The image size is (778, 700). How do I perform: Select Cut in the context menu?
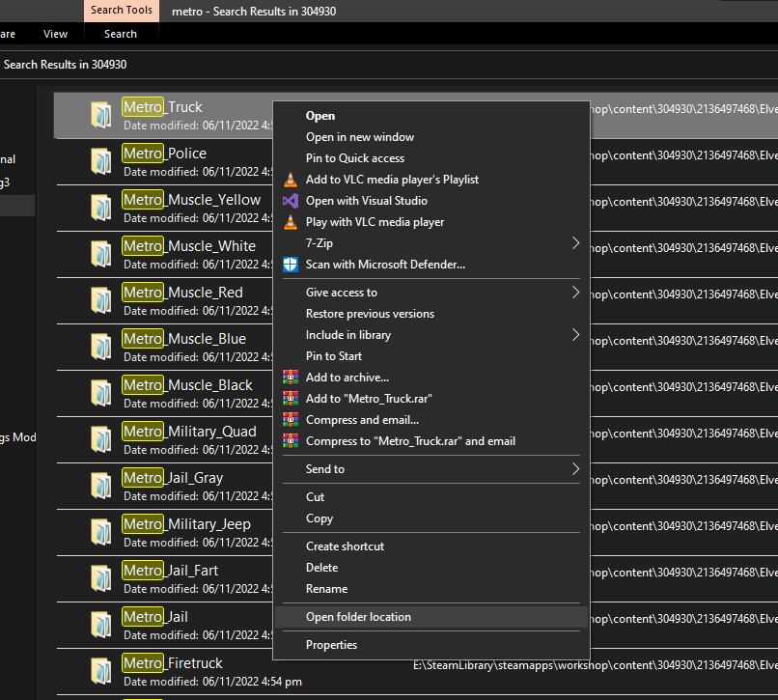[x=315, y=497]
